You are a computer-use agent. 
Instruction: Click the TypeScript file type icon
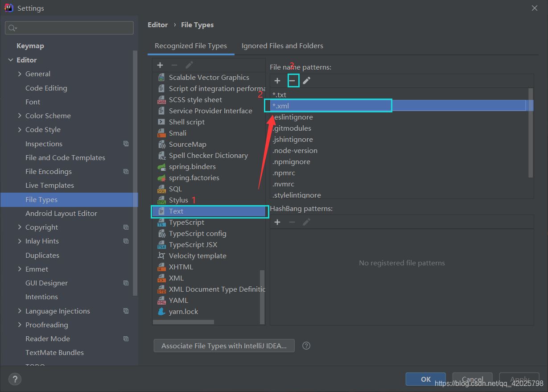(x=161, y=223)
